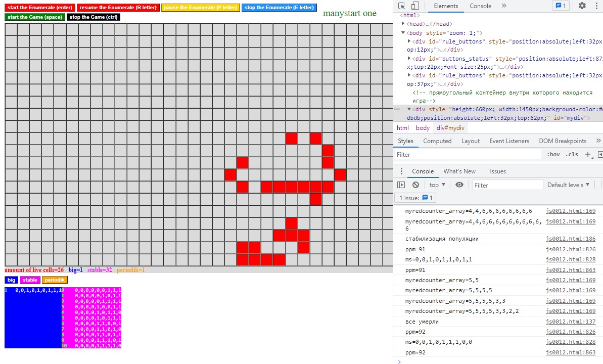Select the inspect element picker icon
The image size is (603, 364).
coord(401,6)
